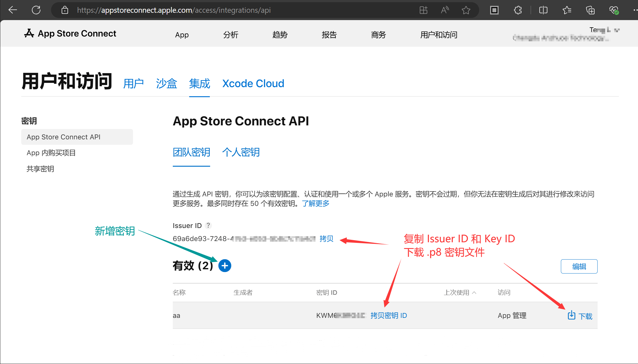Viewport: 638px width, 364px height.
Task: Click the blue plus add-key icon
Action: (225, 266)
